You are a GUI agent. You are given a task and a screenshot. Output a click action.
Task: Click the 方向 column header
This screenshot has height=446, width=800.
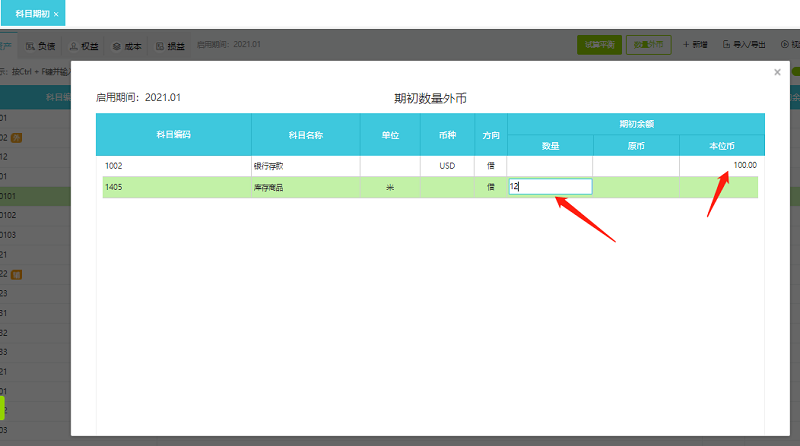491,135
